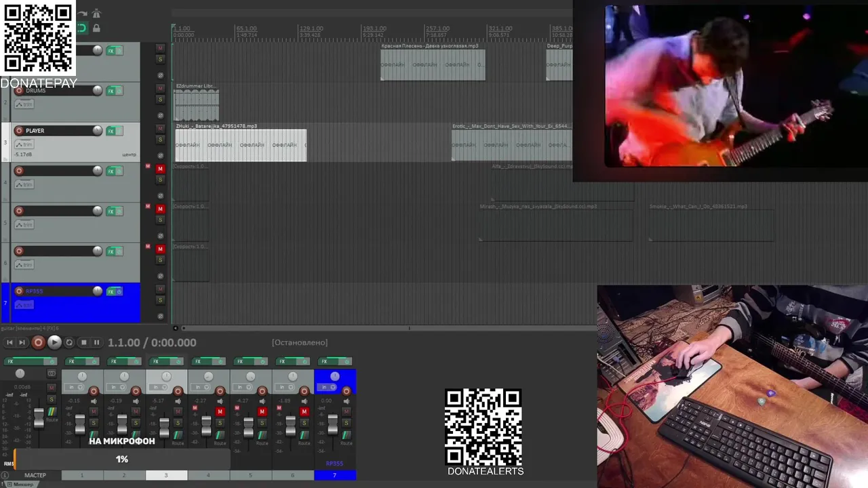Open the Микшер docker tab
868x488 pixels.
coord(21,484)
